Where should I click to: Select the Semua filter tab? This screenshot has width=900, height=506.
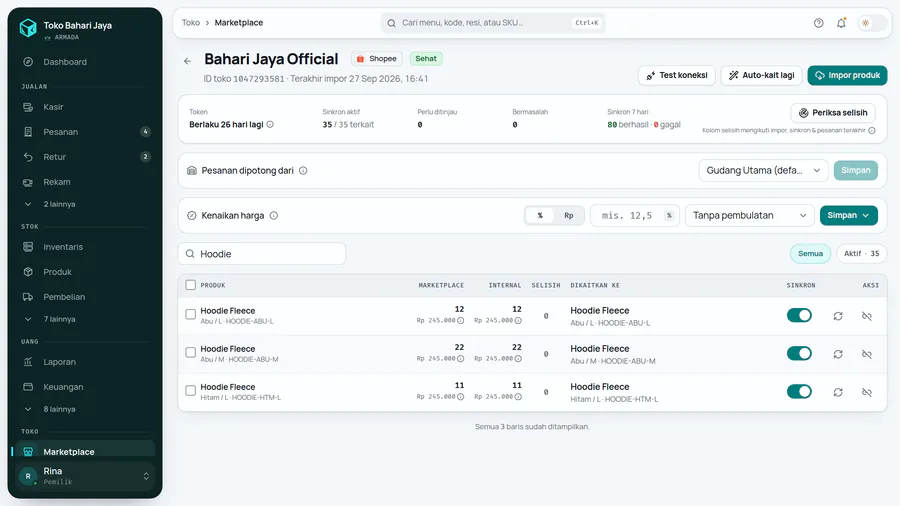tap(810, 254)
